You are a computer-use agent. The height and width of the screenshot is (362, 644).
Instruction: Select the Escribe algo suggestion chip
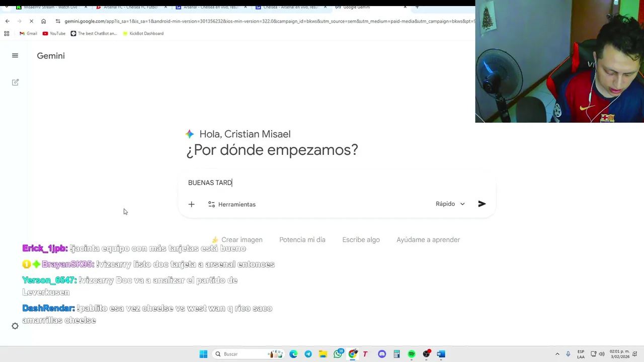[361, 240]
